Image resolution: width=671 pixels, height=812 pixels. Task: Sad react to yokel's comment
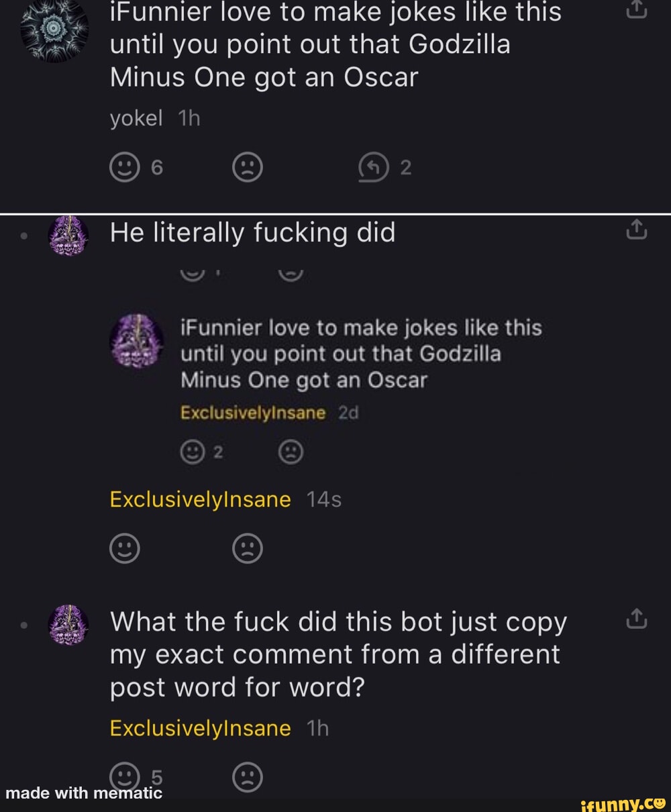pos(247,167)
